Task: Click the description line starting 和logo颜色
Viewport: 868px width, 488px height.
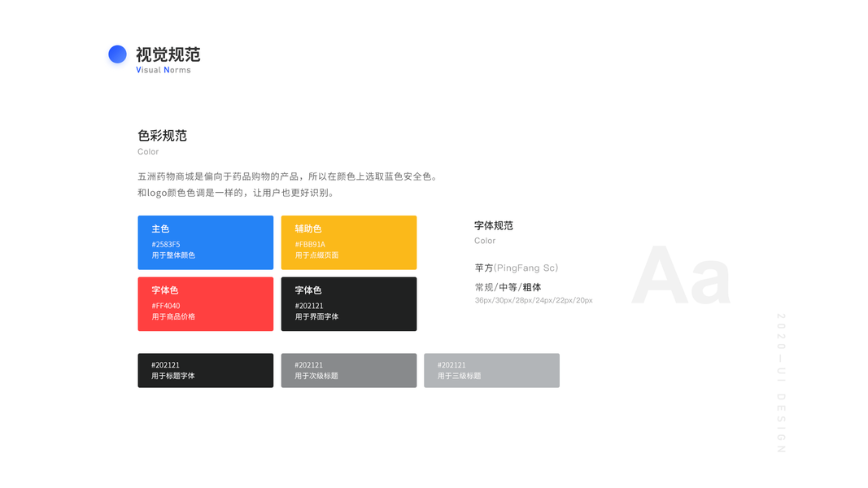Action: click(x=236, y=194)
